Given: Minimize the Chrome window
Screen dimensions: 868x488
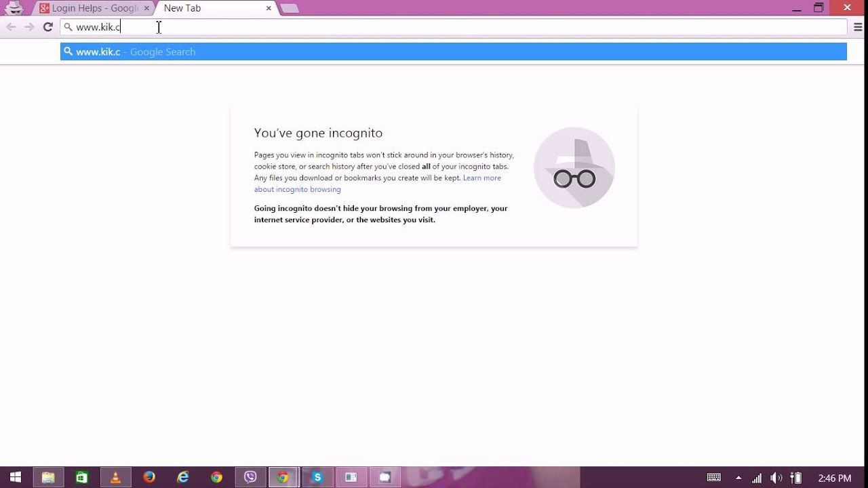Looking at the screenshot, I should point(797,8).
